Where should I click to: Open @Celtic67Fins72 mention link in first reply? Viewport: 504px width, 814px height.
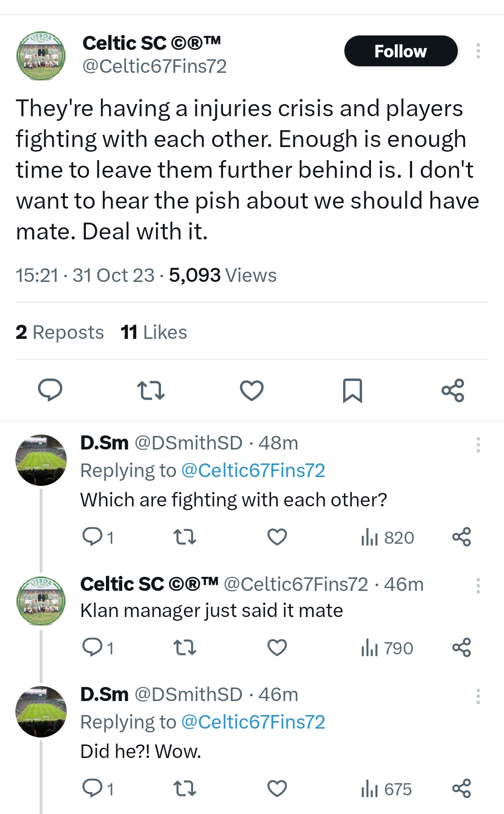click(252, 470)
